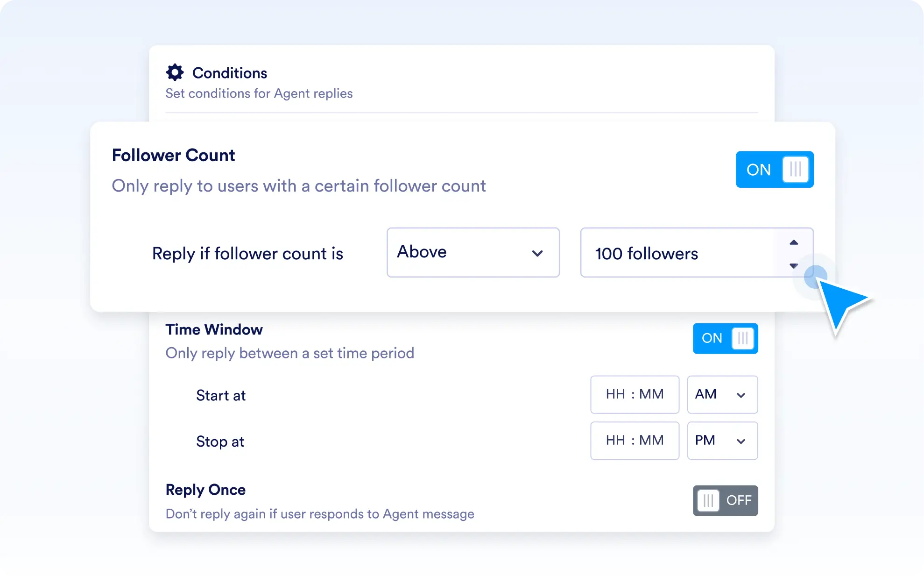
Task: Enable the Reply Once toggle
Action: [x=725, y=500]
